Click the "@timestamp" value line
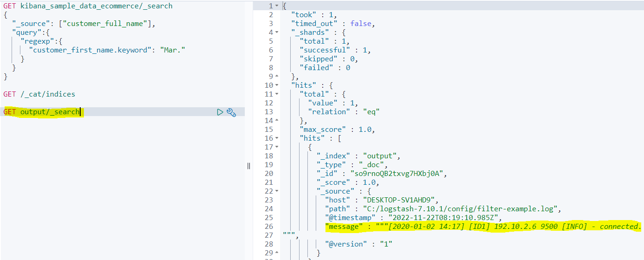This screenshot has width=644, height=260. point(413,218)
